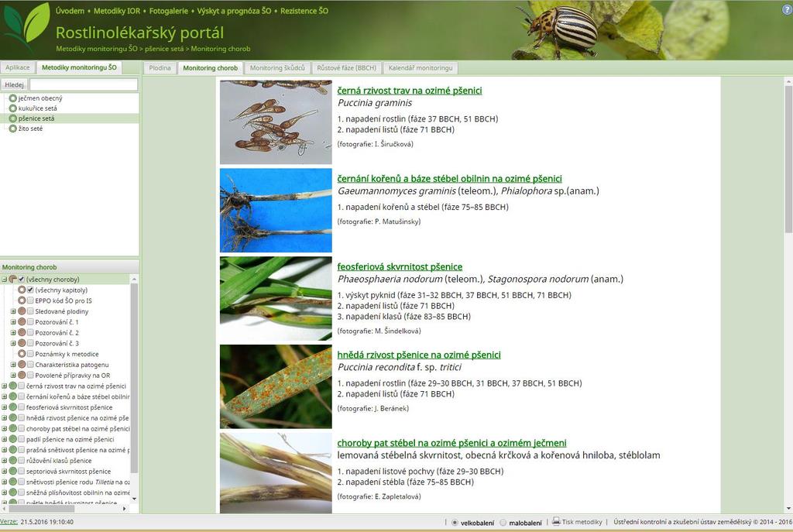
Task: Click the green circle icon beside padlí pšenice
Action: pos(12,439)
